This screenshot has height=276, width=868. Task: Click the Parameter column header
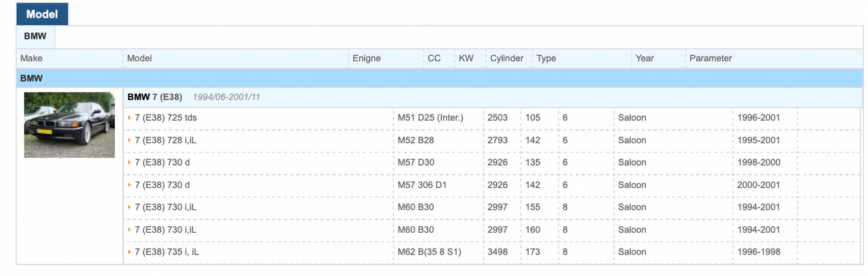click(x=711, y=59)
